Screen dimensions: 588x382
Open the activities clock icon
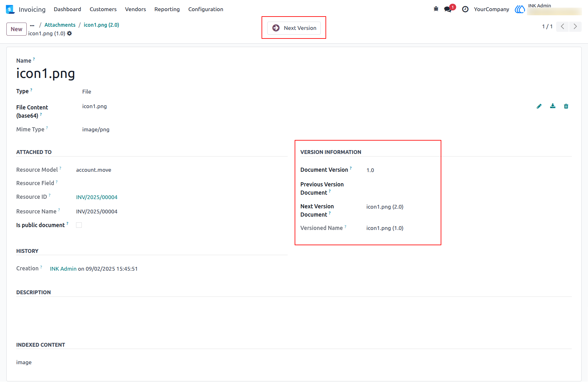(465, 9)
